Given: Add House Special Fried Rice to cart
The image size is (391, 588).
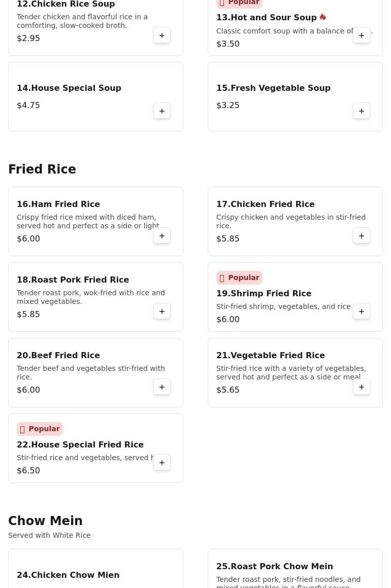Looking at the screenshot, I should click(162, 463).
